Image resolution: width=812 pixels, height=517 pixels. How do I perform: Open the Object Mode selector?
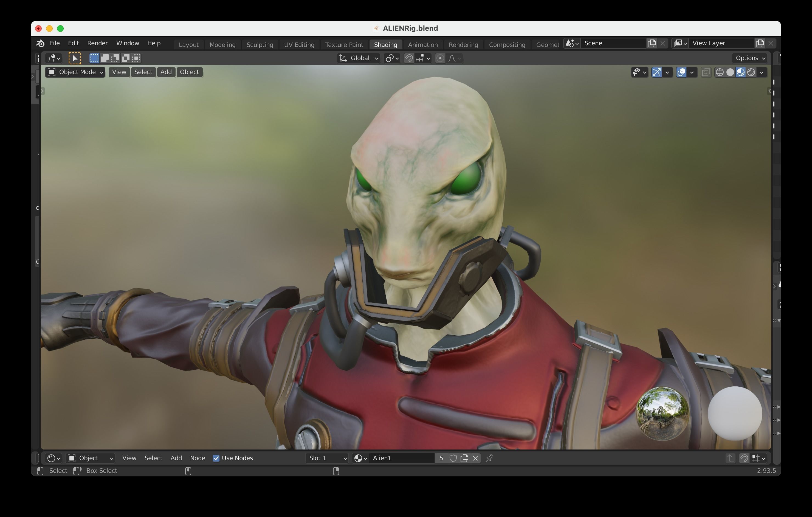point(75,72)
